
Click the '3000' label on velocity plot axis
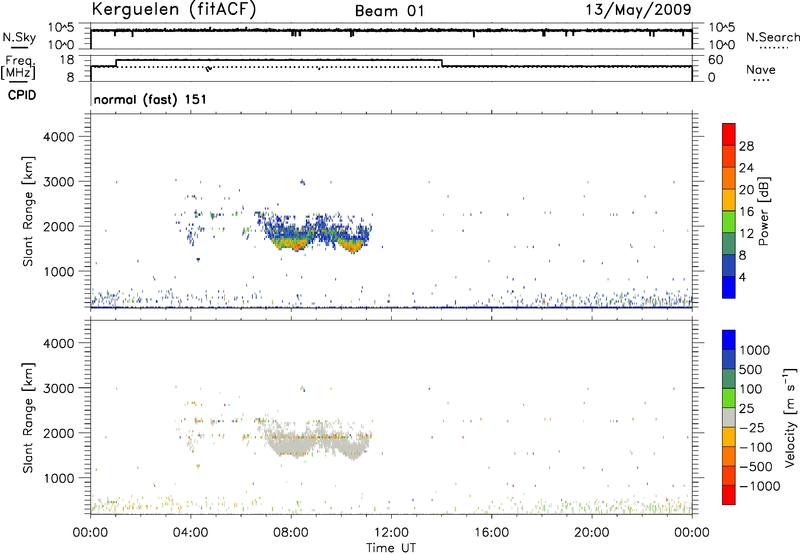pyautogui.click(x=58, y=388)
